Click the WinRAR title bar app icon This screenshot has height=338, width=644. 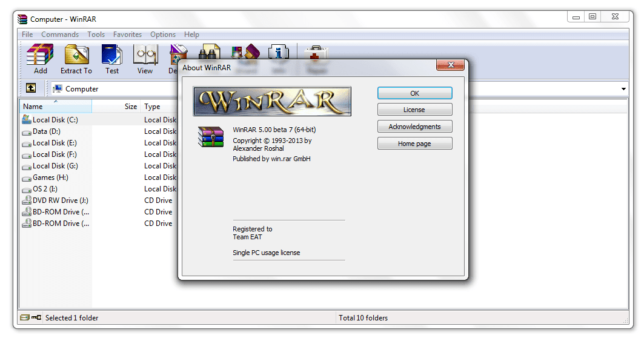pos(22,19)
